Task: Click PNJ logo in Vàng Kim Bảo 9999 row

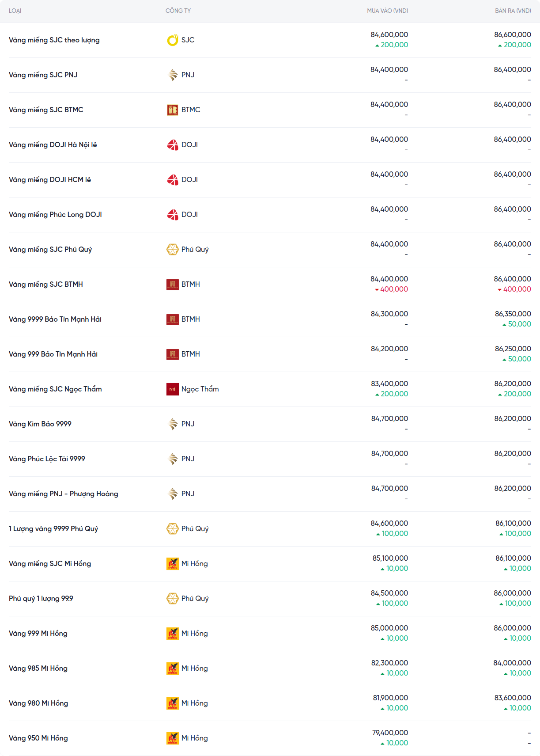Action: point(172,424)
